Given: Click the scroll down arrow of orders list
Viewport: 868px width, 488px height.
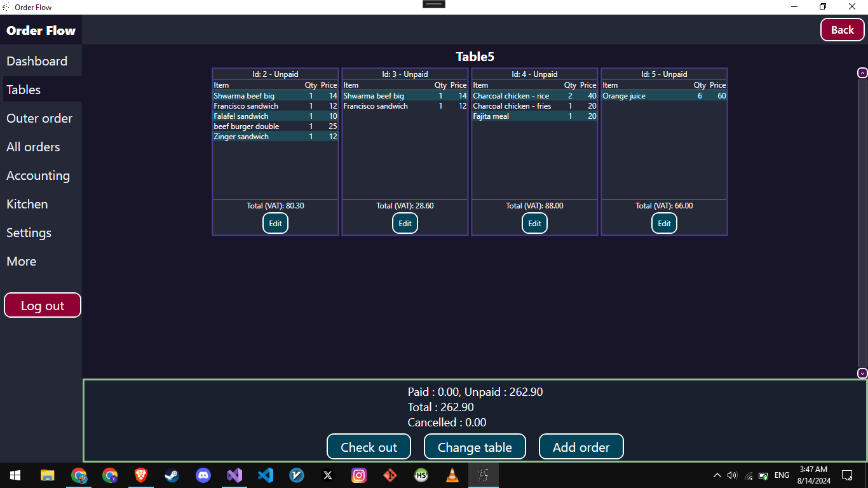Looking at the screenshot, I should point(862,374).
